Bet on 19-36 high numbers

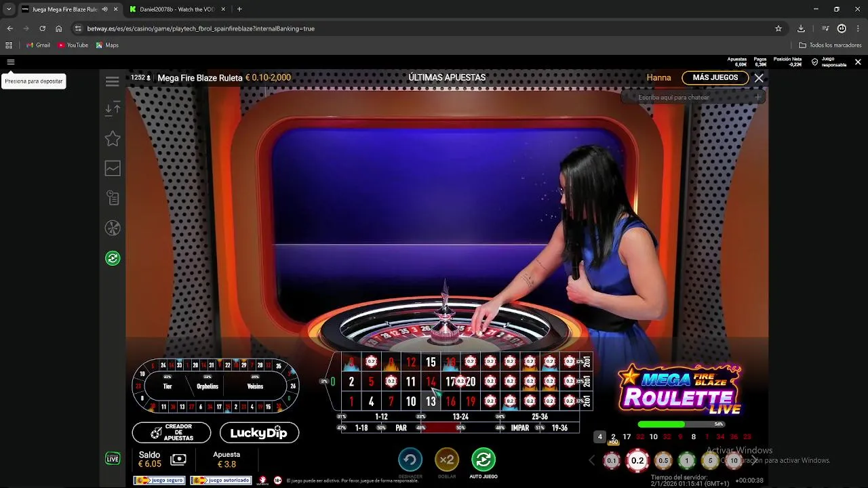[x=559, y=428]
